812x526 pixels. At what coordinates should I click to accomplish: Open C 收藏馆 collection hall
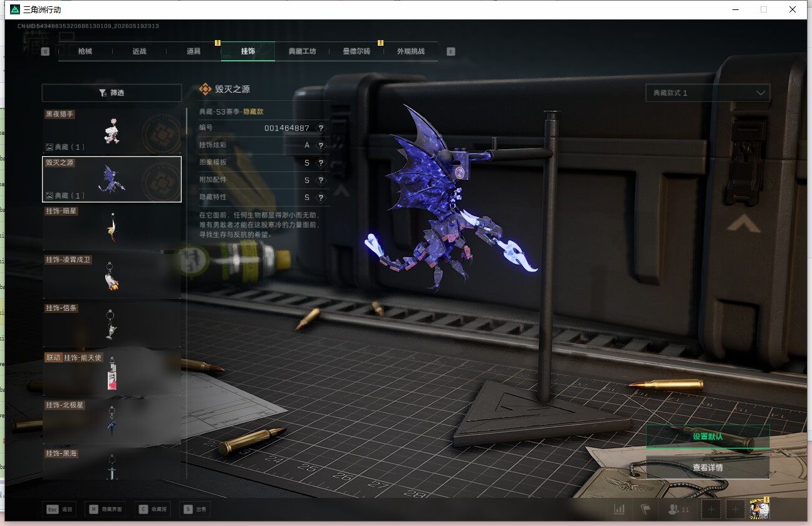click(x=152, y=510)
